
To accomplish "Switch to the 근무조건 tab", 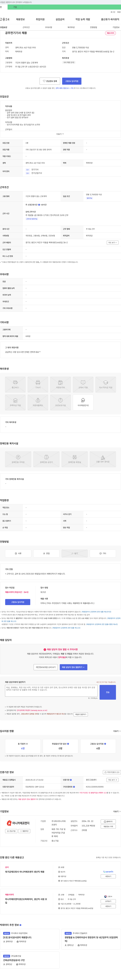I will pos(26,27).
